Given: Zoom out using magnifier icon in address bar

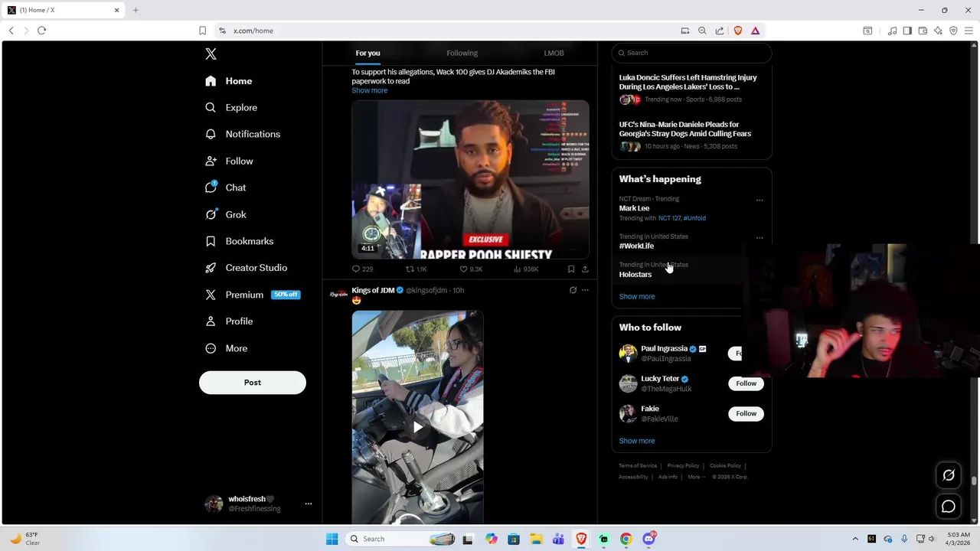Looking at the screenshot, I should [702, 31].
